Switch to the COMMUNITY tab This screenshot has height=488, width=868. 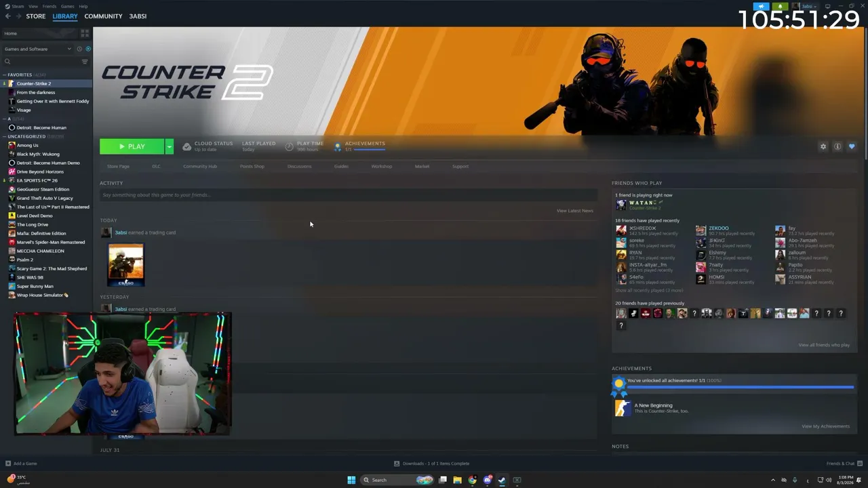tap(103, 16)
